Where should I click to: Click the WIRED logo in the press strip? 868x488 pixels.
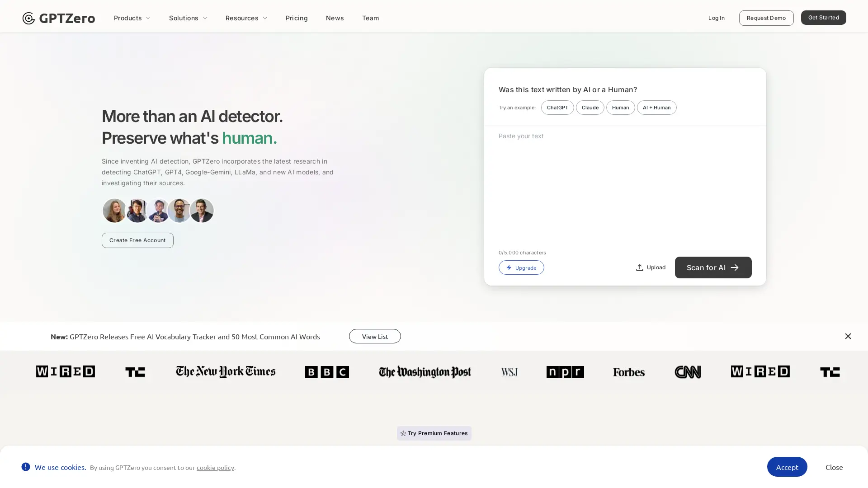point(65,371)
